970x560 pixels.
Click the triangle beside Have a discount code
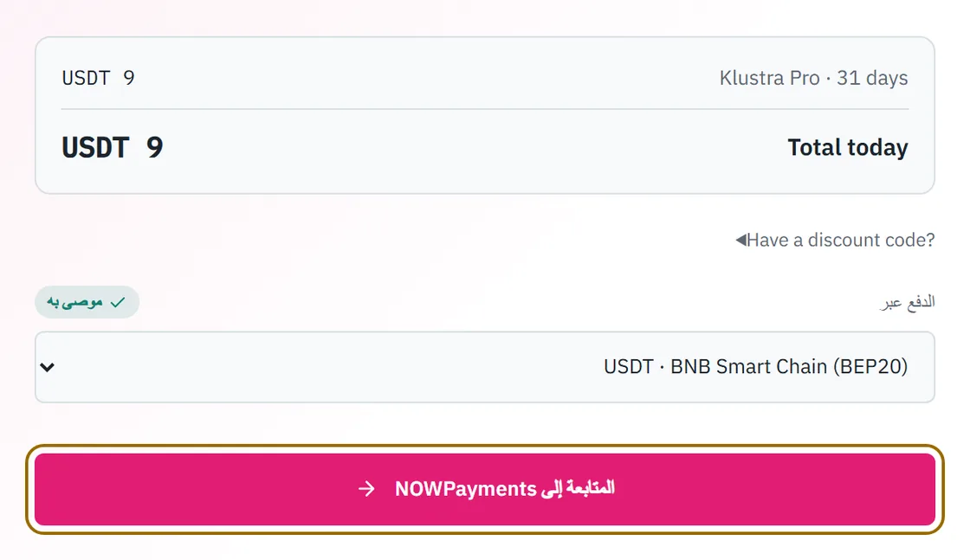coord(741,239)
